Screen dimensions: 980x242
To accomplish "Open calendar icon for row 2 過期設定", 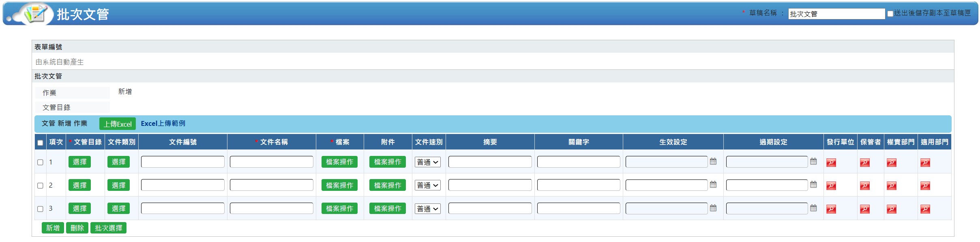I will (x=813, y=185).
